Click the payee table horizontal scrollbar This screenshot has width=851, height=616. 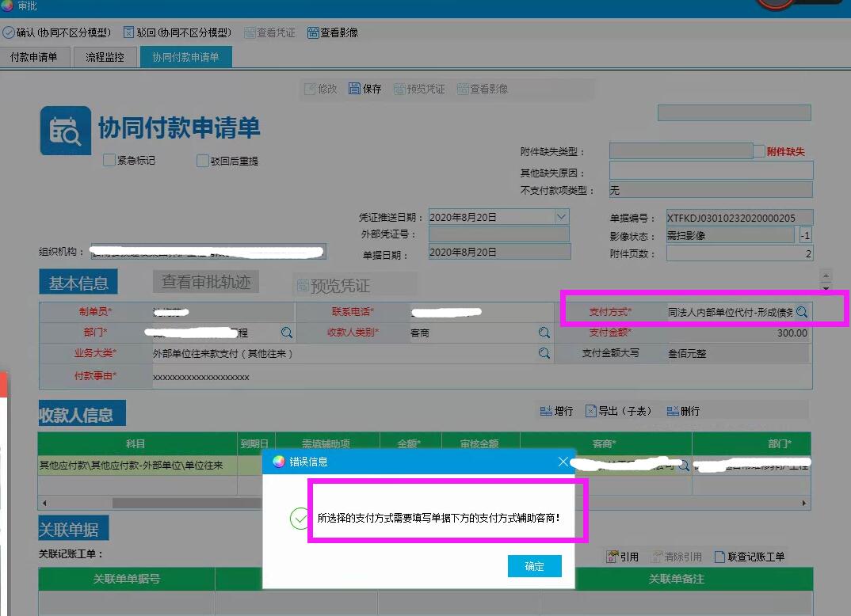tap(185, 503)
